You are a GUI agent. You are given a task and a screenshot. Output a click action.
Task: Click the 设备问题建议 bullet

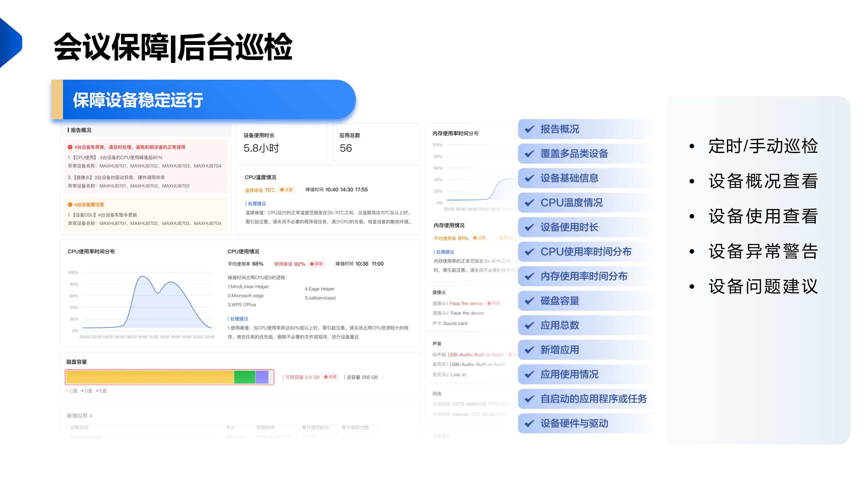tap(763, 287)
